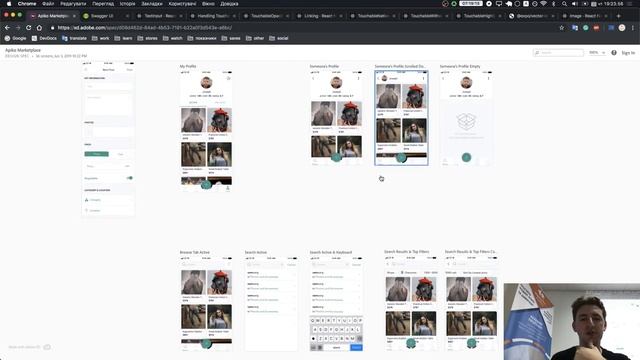Open the Редагувати menu
The width and height of the screenshot is (640, 360).
click(x=73, y=4)
